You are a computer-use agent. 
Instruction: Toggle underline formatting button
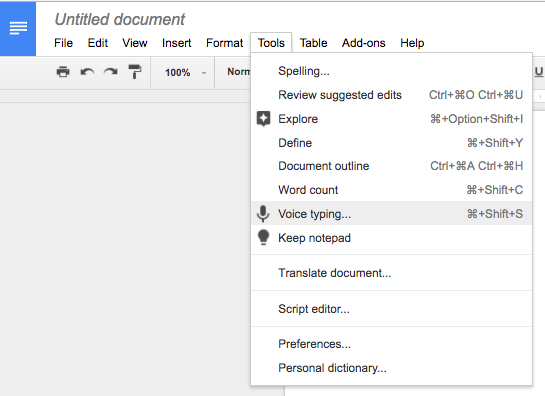[538, 72]
